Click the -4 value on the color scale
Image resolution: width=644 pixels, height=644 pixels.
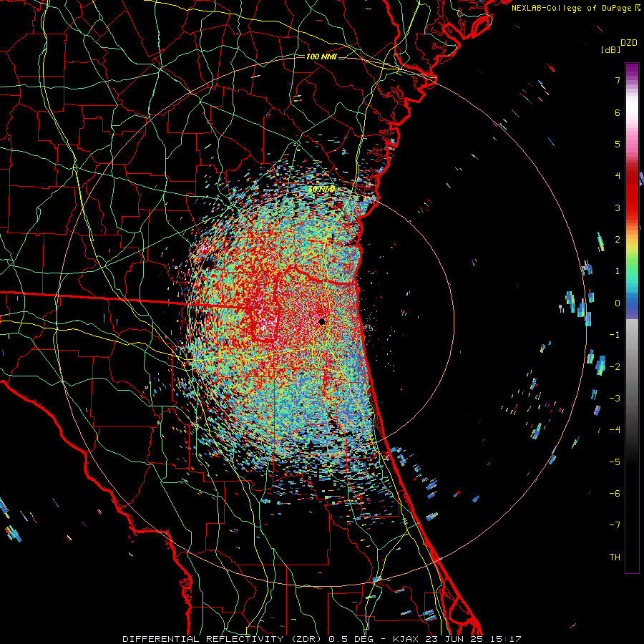(x=615, y=430)
